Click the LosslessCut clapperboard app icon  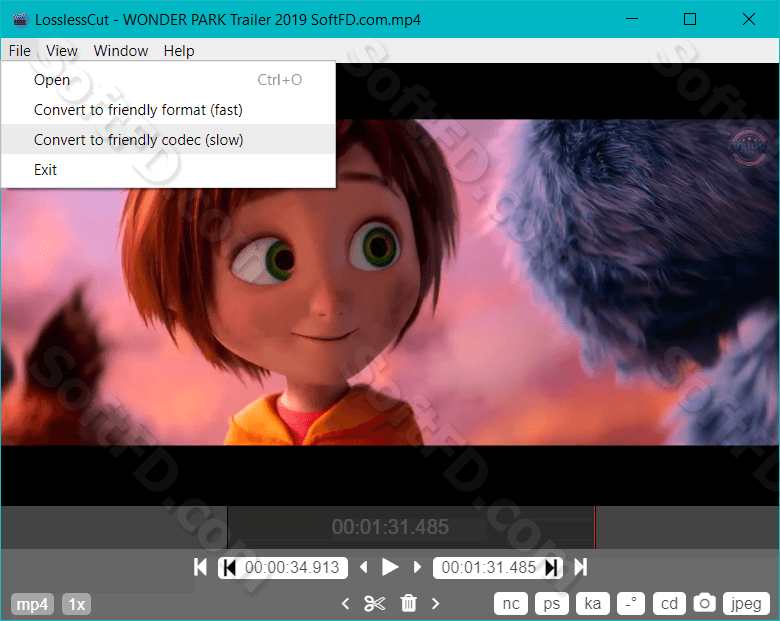[x=20, y=20]
